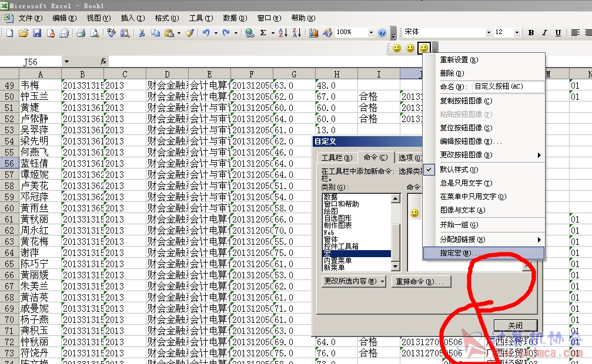
Task: Print the sheet via the printer icon
Action: point(81,33)
